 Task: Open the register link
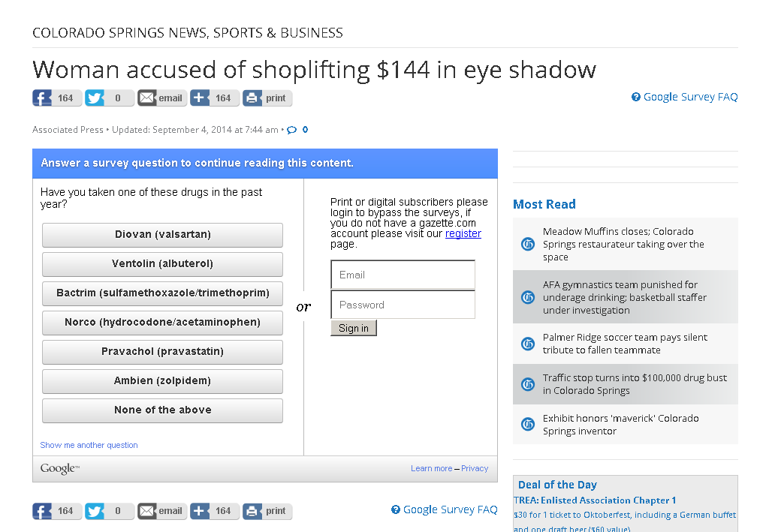tap(463, 233)
